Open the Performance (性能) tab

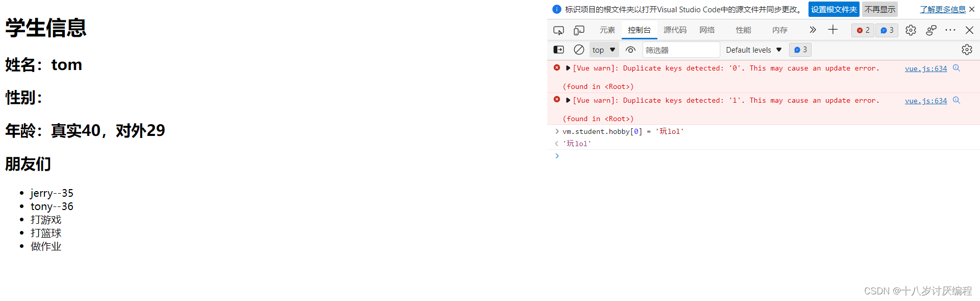743,30
